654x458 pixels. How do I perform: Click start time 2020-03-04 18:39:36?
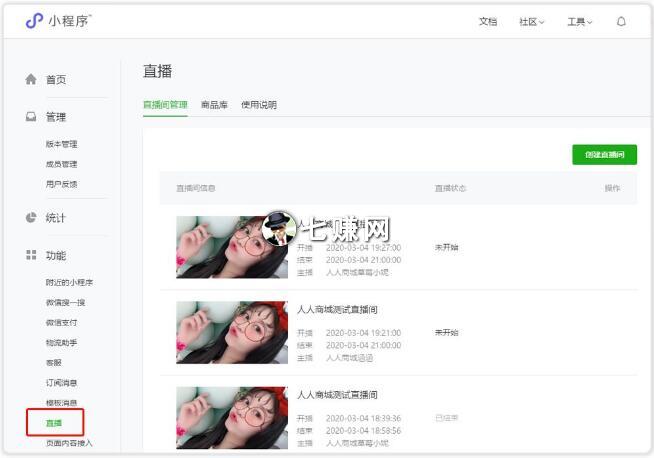363,418
